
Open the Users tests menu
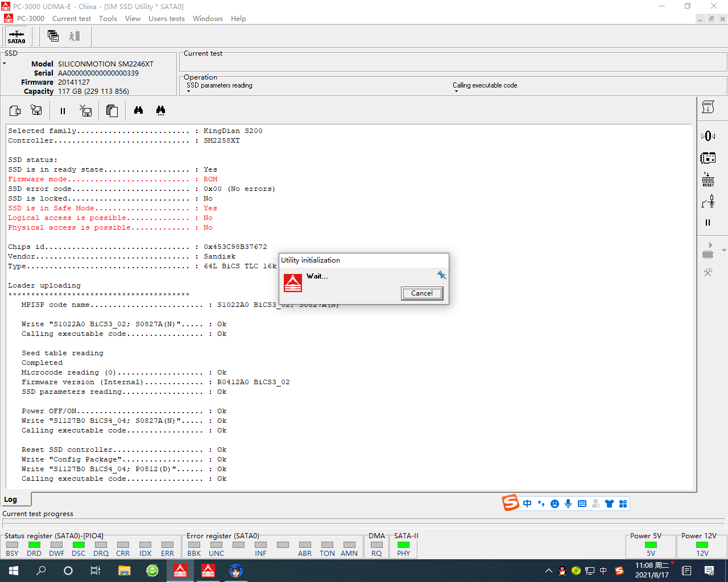[167, 19]
